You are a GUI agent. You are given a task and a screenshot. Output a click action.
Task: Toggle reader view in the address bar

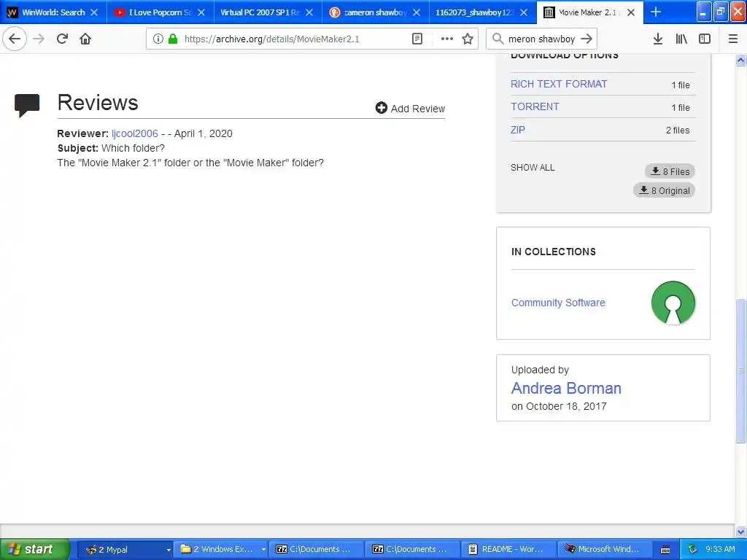pos(417,39)
